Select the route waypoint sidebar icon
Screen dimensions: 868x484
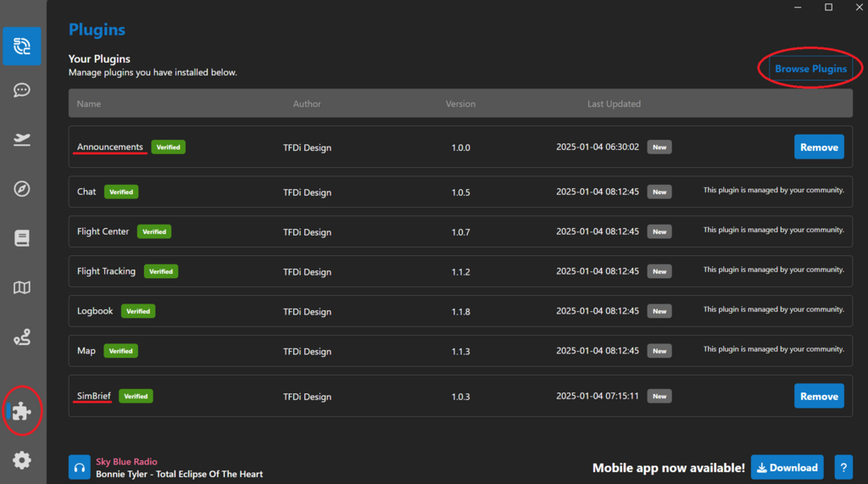pos(21,337)
